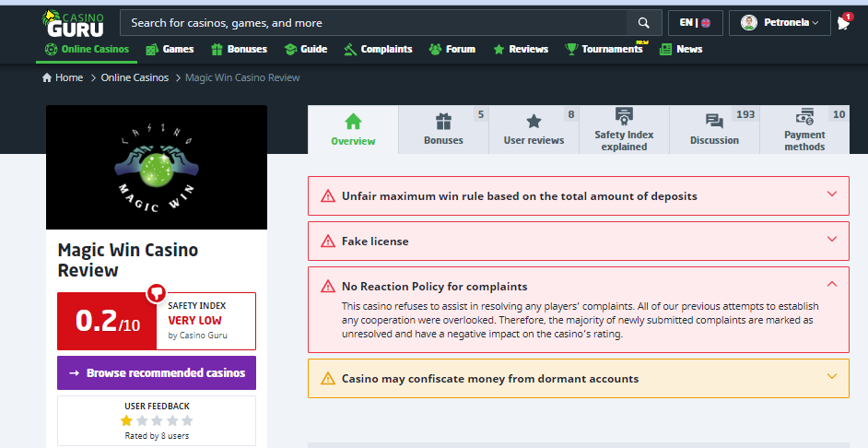Screen dimensions: 868x448
Task: Click the thumbs-down safety badge icon
Action: coord(156,293)
